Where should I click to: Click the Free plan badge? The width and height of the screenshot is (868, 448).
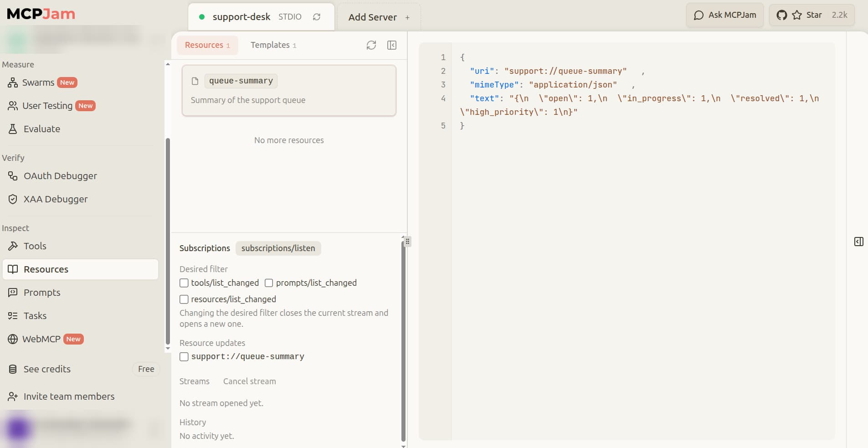click(x=146, y=369)
